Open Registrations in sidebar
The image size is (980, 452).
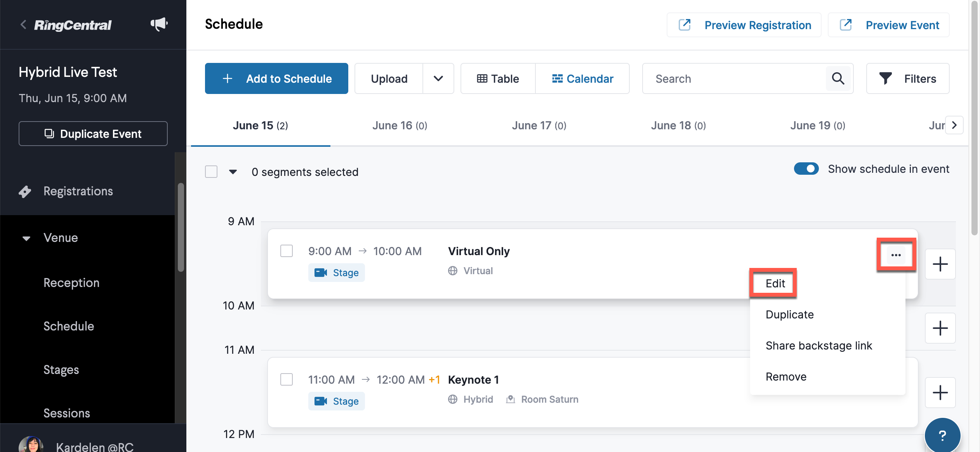pyautogui.click(x=78, y=191)
